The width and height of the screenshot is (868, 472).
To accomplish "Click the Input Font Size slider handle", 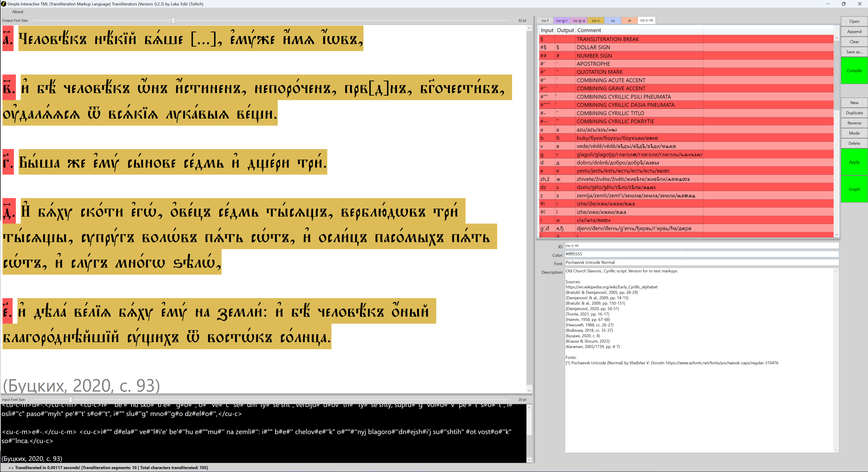I will [70, 400].
